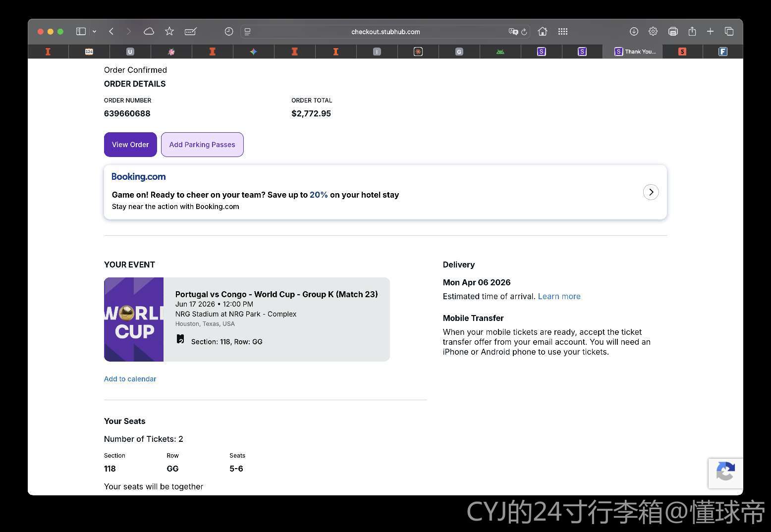The width and height of the screenshot is (771, 532).
Task: Switch to the 'Thank You...' tab
Action: pos(635,52)
